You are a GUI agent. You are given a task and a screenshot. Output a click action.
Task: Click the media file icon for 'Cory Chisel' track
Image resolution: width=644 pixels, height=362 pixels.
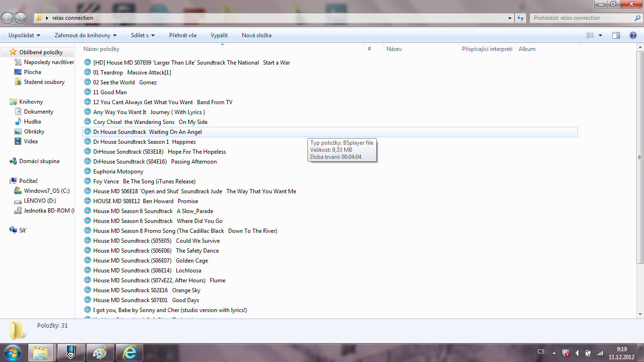(x=87, y=122)
